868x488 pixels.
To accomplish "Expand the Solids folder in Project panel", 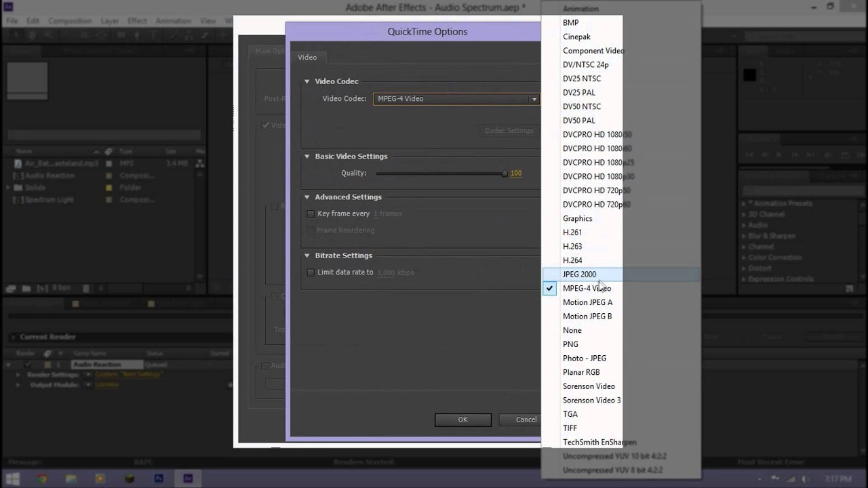I will click(x=9, y=188).
